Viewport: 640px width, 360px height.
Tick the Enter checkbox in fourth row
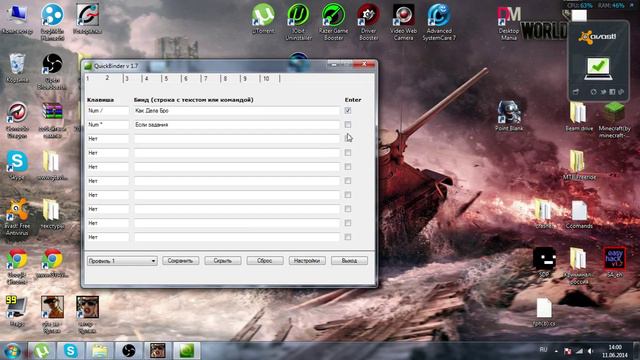pos(348,153)
